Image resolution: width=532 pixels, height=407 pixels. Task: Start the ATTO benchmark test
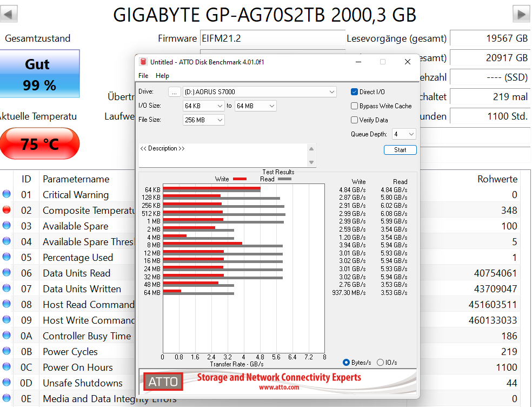[400, 150]
